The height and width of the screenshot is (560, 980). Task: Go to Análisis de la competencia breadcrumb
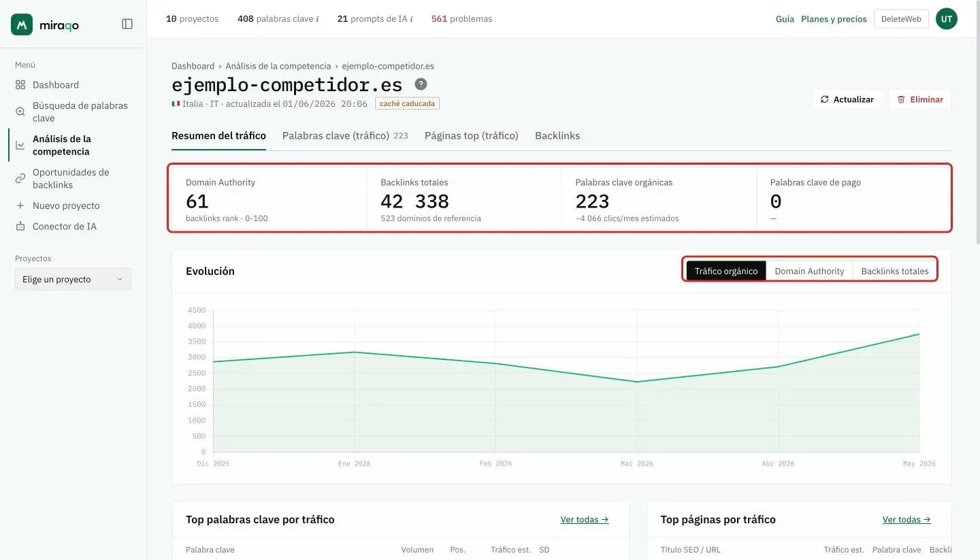click(x=278, y=66)
